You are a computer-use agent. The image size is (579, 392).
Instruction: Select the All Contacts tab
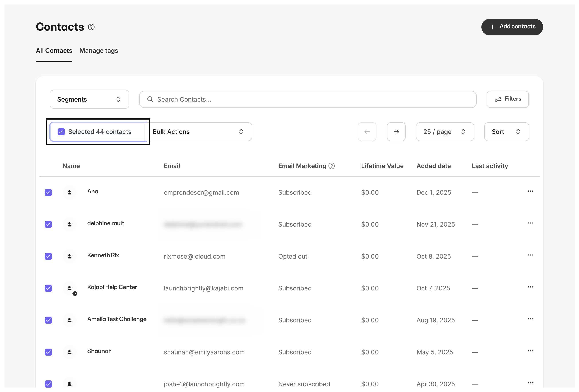coord(54,51)
